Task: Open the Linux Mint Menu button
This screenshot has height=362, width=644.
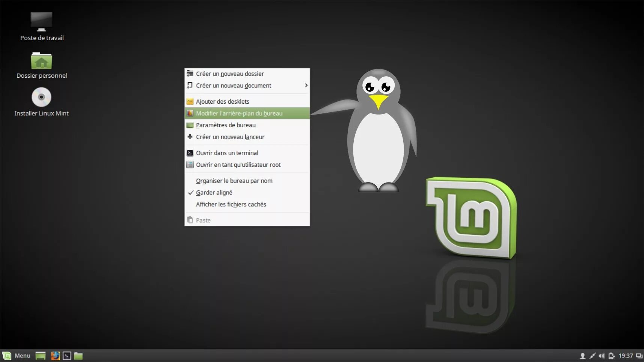Action: click(x=17, y=356)
